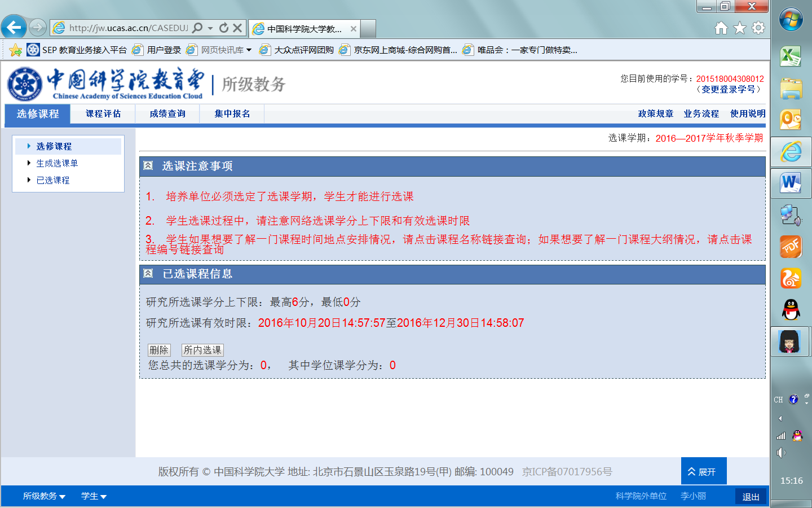The image size is (812, 508).
Task: Click the volume speaker tray icon
Action: tap(781, 453)
